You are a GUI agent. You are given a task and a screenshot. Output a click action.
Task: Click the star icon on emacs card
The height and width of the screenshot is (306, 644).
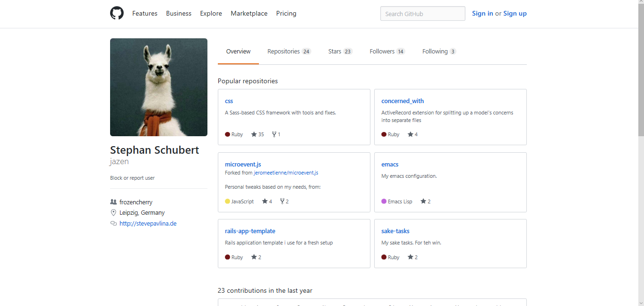(x=423, y=201)
